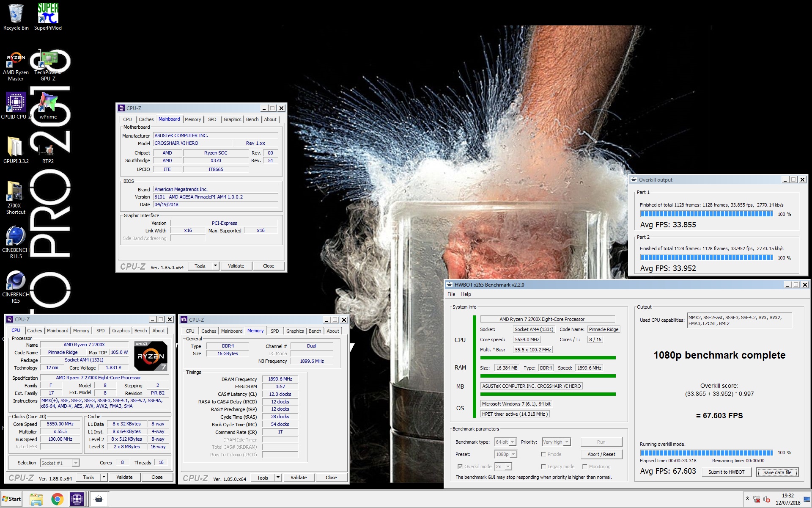Expand Tools arrow in Mainboard CPU-Z window
The image size is (812, 508).
(215, 266)
